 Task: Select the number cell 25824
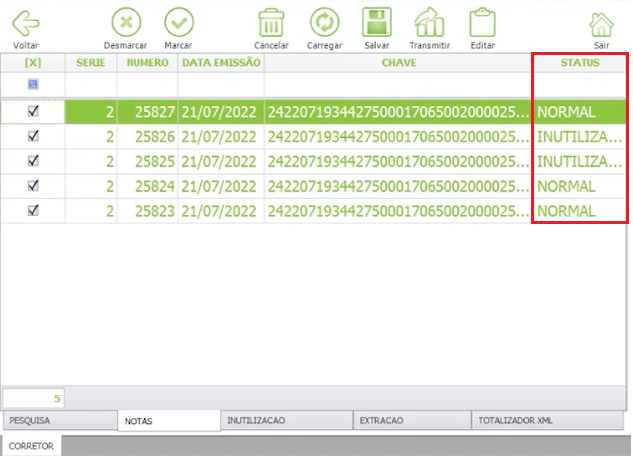point(147,186)
